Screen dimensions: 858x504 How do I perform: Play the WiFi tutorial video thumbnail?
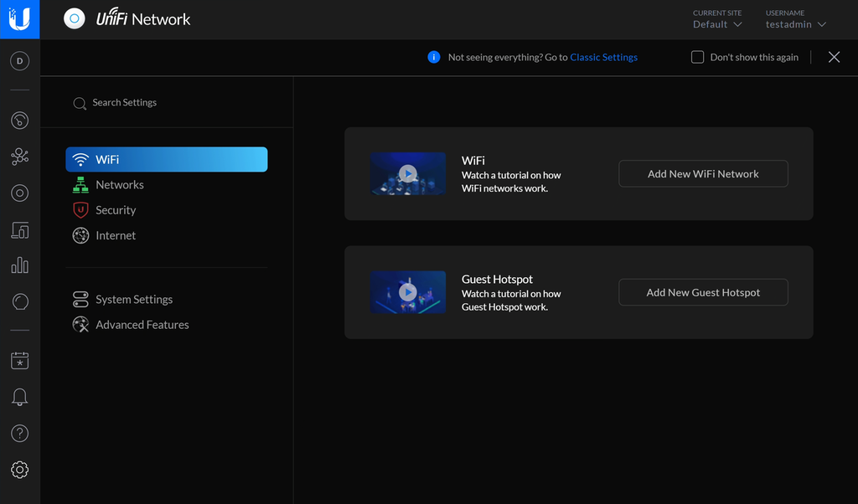pos(408,174)
